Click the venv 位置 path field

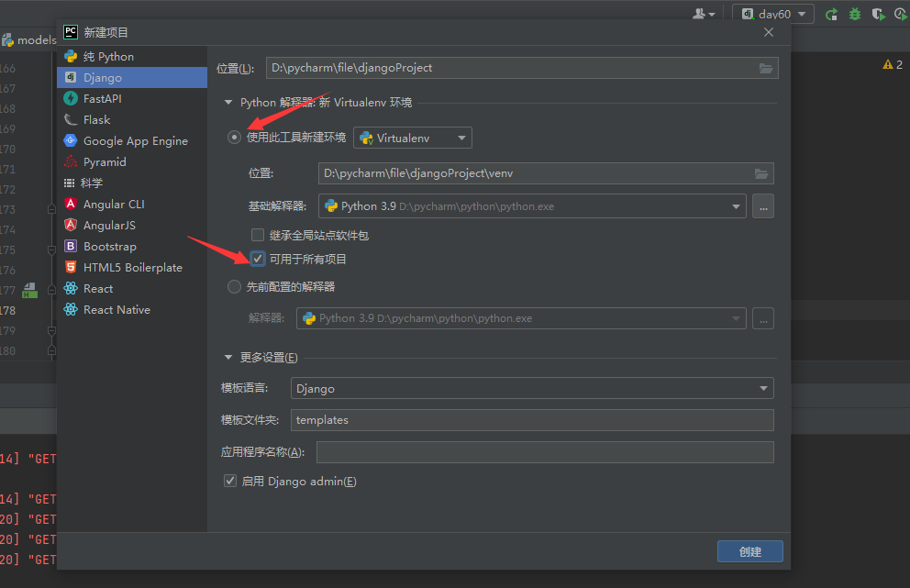click(546, 173)
